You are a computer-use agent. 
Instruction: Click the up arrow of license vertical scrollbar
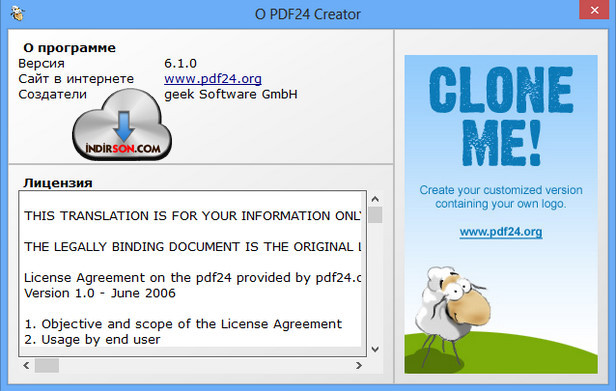click(375, 199)
